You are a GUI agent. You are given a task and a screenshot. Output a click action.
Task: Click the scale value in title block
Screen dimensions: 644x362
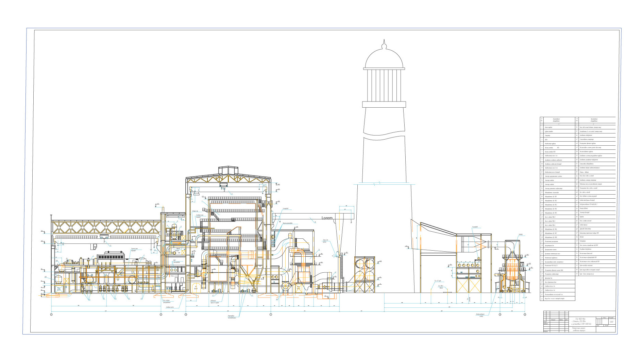[611, 322]
